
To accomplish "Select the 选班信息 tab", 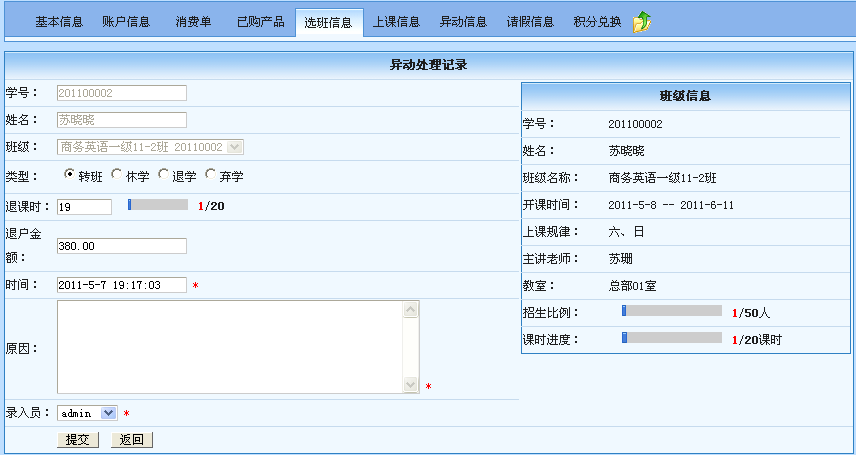I will click(x=329, y=23).
